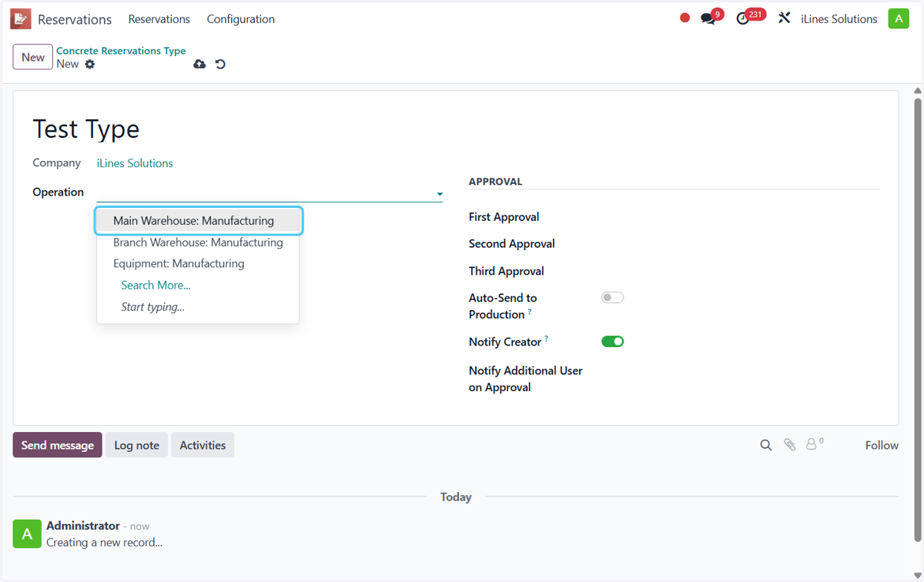The height and width of the screenshot is (582, 924).
Task: Click the 'Creating a new record...' message
Action: (104, 542)
